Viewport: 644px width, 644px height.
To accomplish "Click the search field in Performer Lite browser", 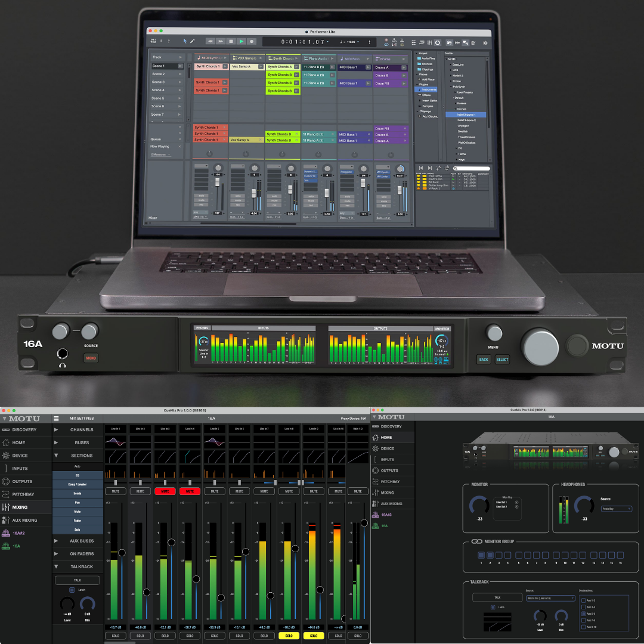I will pos(472,168).
